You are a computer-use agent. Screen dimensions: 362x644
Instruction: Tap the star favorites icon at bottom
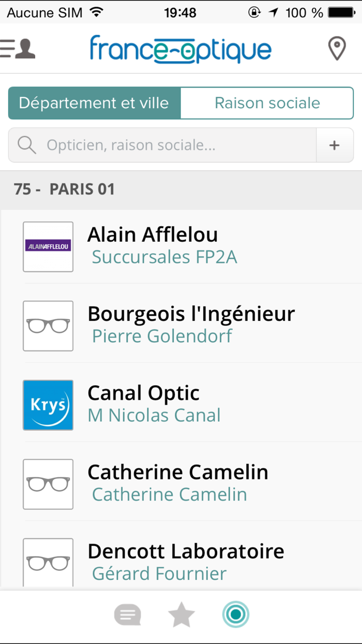click(182, 615)
